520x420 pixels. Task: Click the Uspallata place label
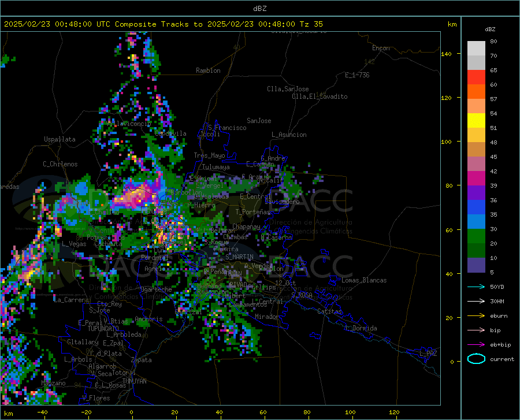(60, 139)
